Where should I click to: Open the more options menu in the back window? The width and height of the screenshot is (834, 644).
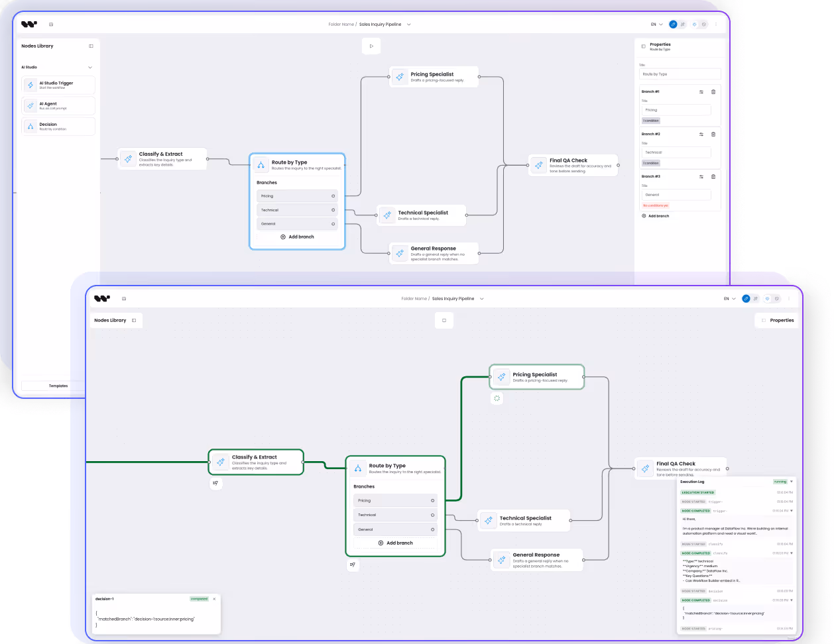(716, 25)
